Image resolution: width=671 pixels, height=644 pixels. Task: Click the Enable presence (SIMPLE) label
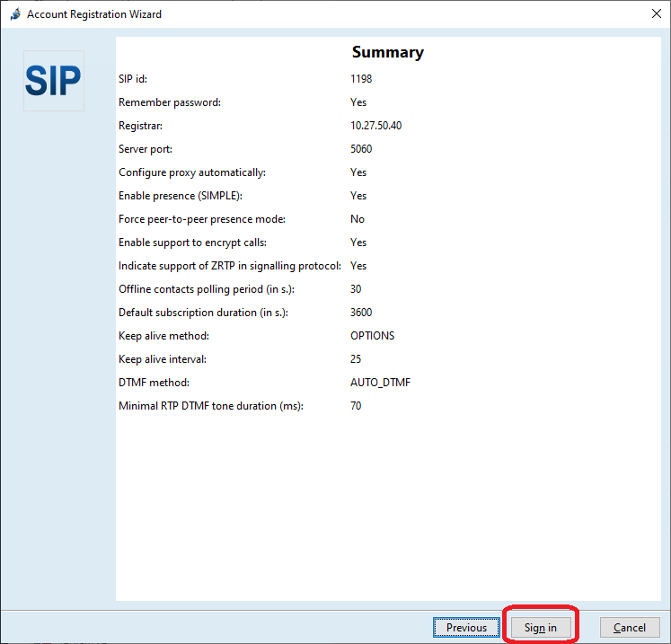(181, 196)
